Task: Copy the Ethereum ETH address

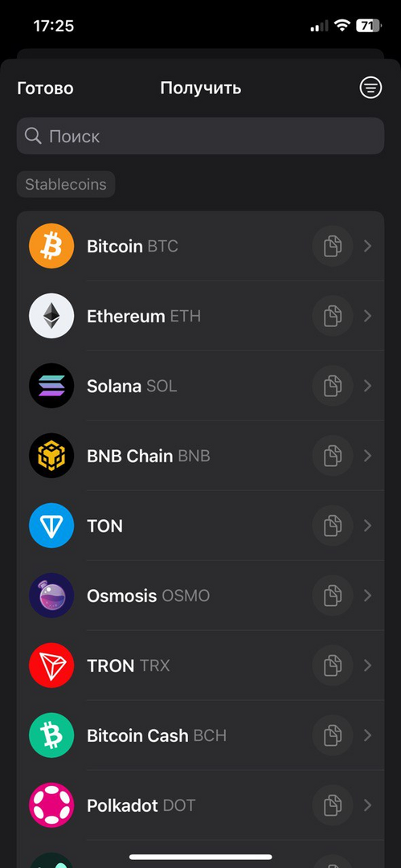Action: (x=333, y=316)
